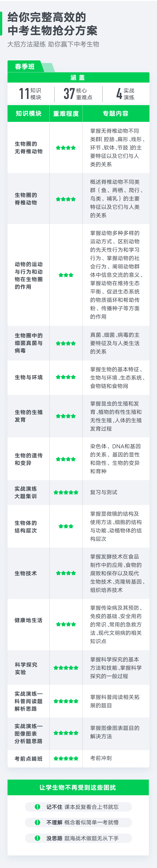
Task: Click the four-star rating for 生物圈的无脊椎动物
Action: (66, 148)
